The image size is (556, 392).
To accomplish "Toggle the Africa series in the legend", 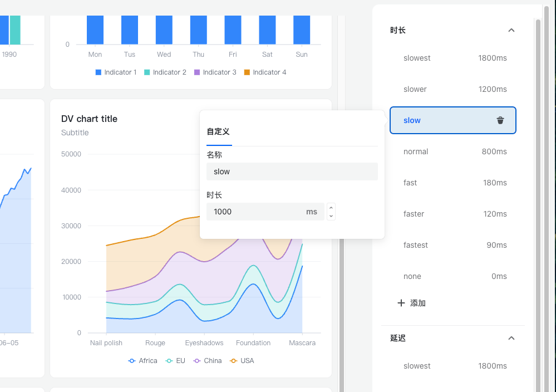I will click(x=143, y=361).
